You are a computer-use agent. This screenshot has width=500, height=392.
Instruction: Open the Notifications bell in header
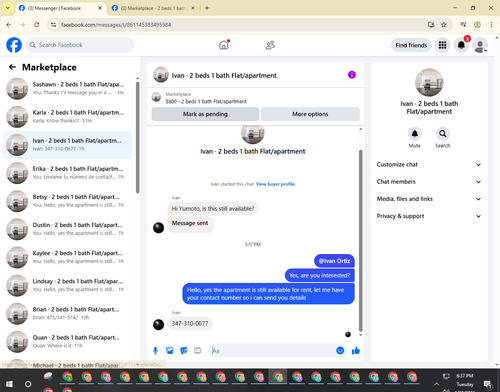point(461,45)
